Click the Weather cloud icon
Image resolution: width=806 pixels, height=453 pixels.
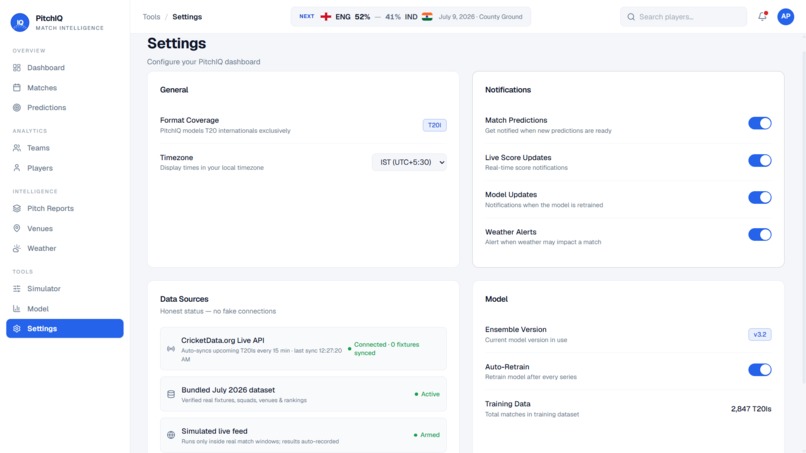click(x=17, y=248)
